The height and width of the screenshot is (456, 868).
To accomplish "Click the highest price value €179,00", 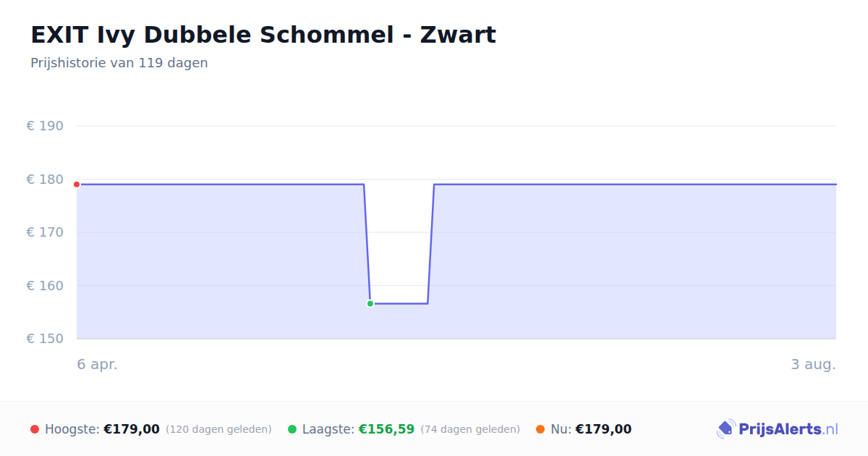I will coord(132,429).
